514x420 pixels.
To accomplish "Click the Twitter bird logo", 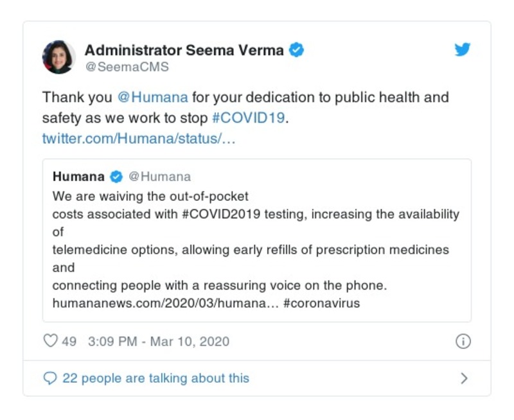I will point(463,49).
